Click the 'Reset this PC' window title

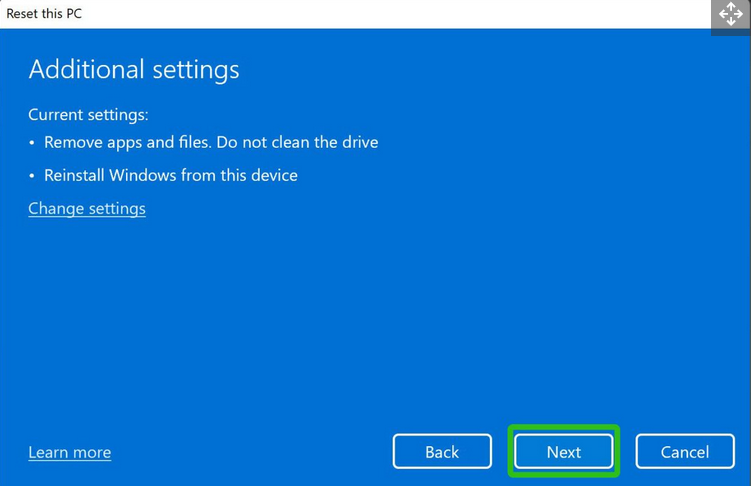tap(44, 13)
